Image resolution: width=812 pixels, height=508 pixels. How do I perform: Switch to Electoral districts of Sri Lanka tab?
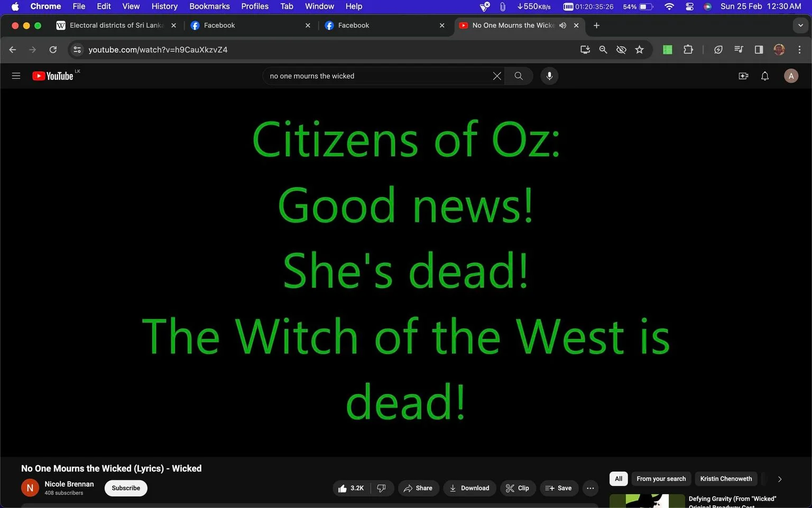coord(116,25)
